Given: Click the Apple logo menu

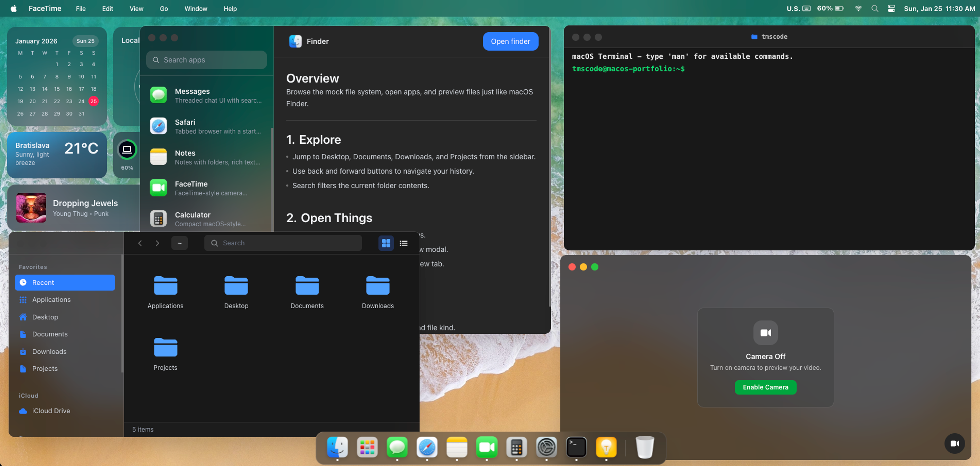Looking at the screenshot, I should coord(14,8).
